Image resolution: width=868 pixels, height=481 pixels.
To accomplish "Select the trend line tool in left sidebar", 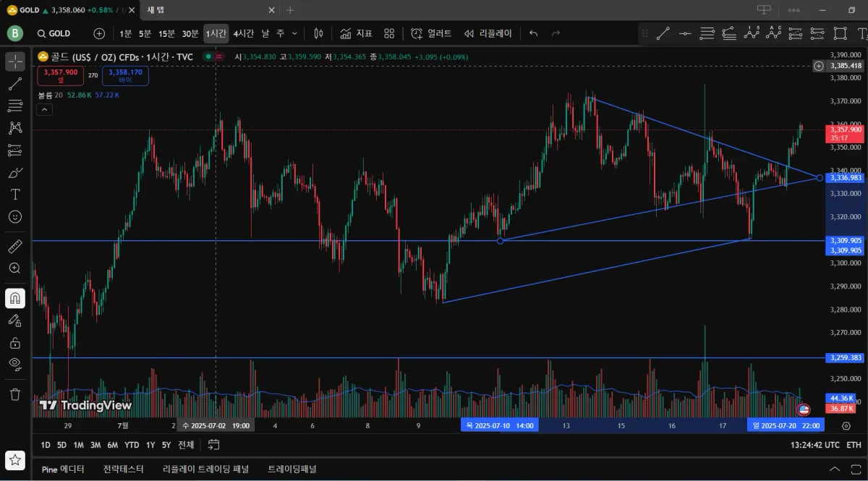I will click(14, 84).
